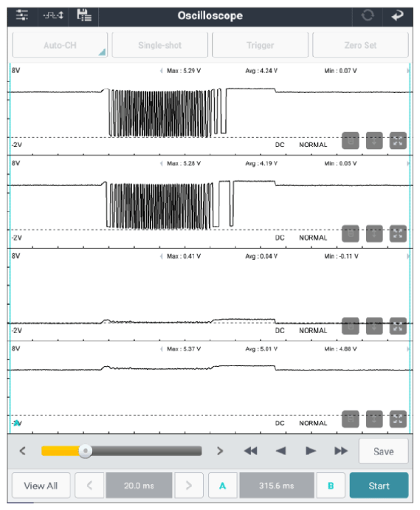The image size is (420, 510).
Task: Toggle NORMAL mode on channel one
Action: pyautogui.click(x=313, y=145)
